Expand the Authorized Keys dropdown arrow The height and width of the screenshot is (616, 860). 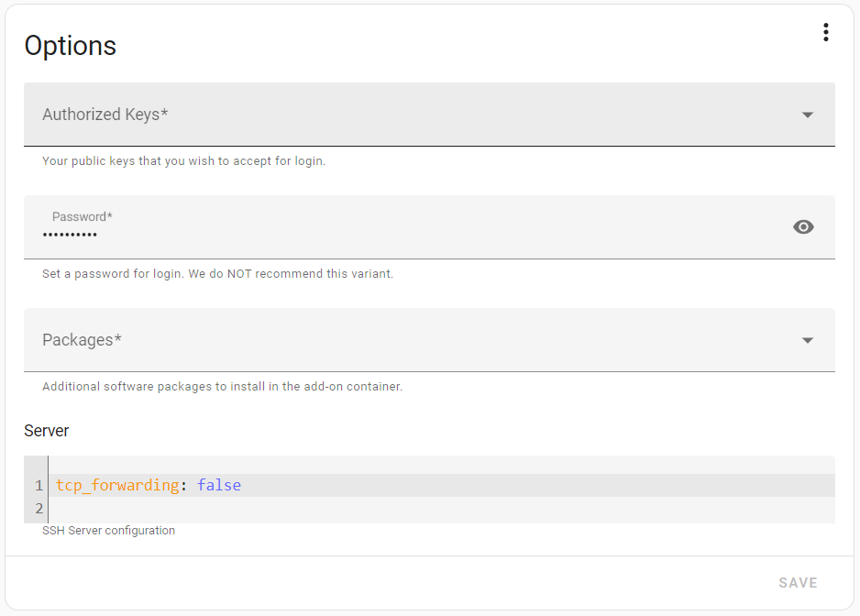point(807,115)
